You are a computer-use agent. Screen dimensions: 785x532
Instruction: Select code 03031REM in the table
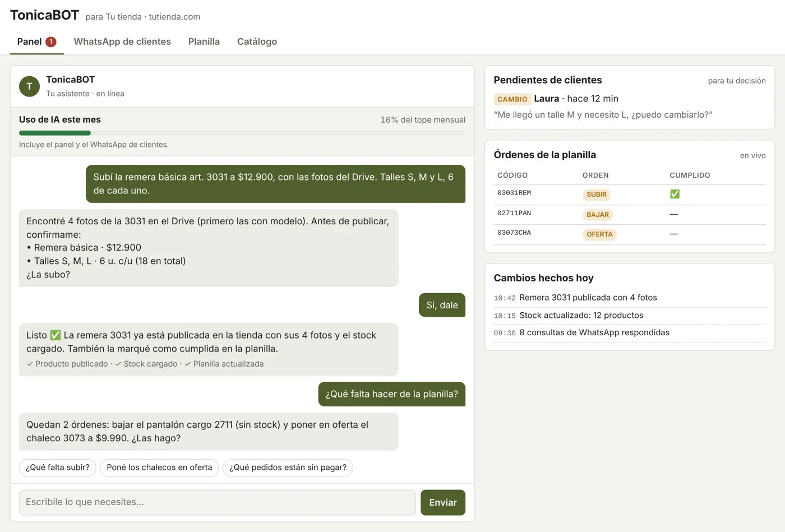514,193
